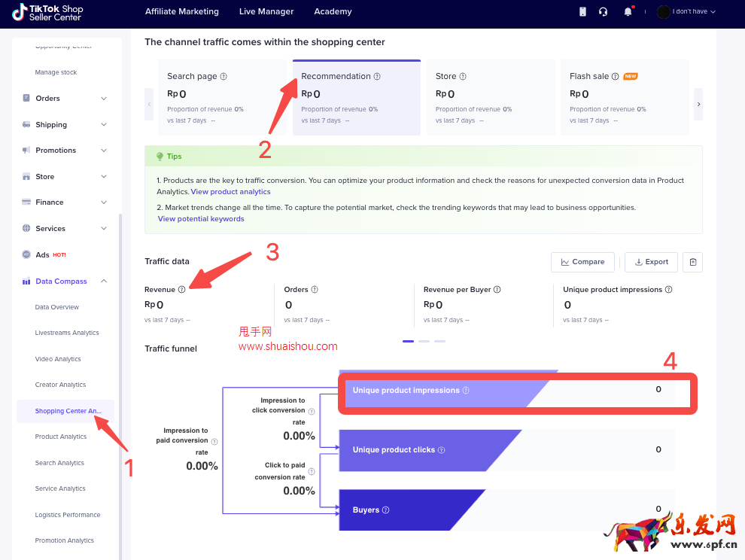The height and width of the screenshot is (560, 745).
Task: Click the mobile phone icon in header
Action: [582, 12]
